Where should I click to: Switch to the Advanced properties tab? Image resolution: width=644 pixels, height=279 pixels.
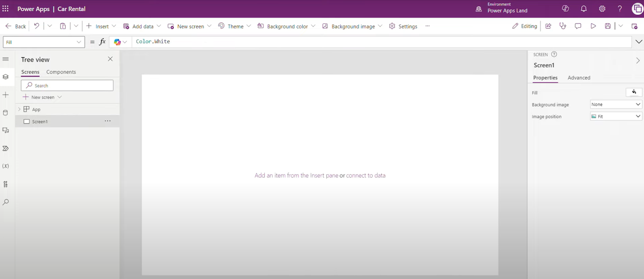(x=579, y=78)
